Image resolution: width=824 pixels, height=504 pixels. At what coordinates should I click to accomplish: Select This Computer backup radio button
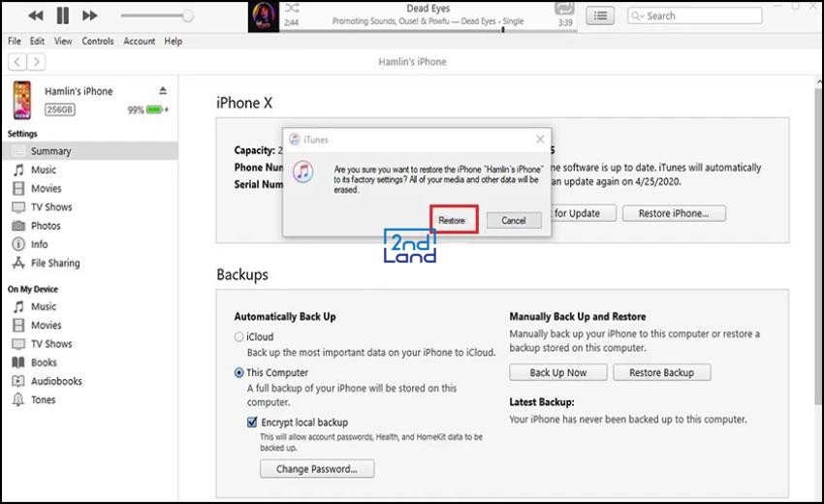pos(239,372)
